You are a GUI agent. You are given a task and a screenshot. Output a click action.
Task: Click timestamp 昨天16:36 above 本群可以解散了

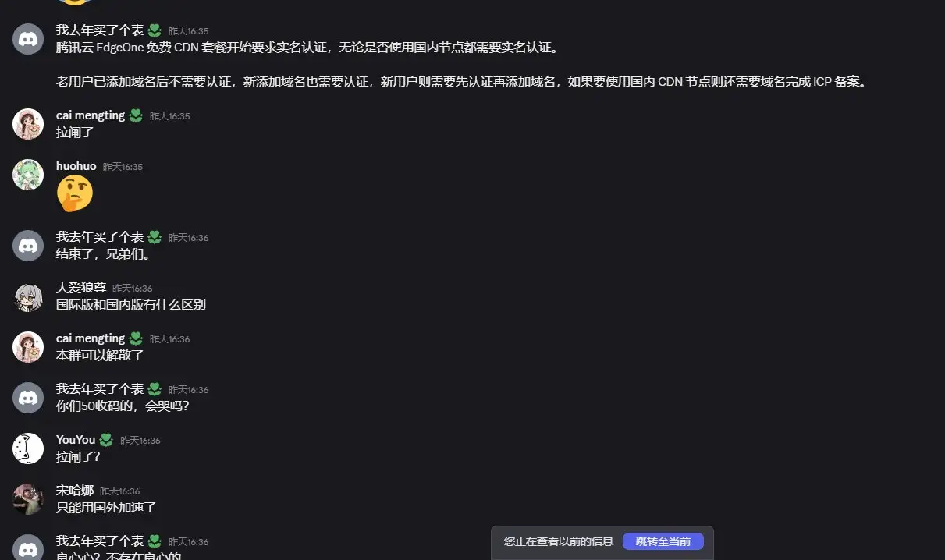(170, 339)
